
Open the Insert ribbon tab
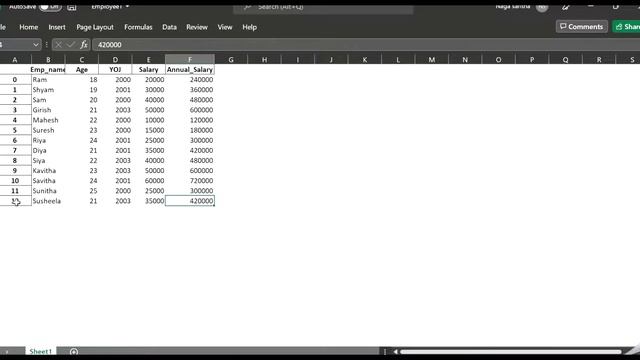tap(57, 27)
